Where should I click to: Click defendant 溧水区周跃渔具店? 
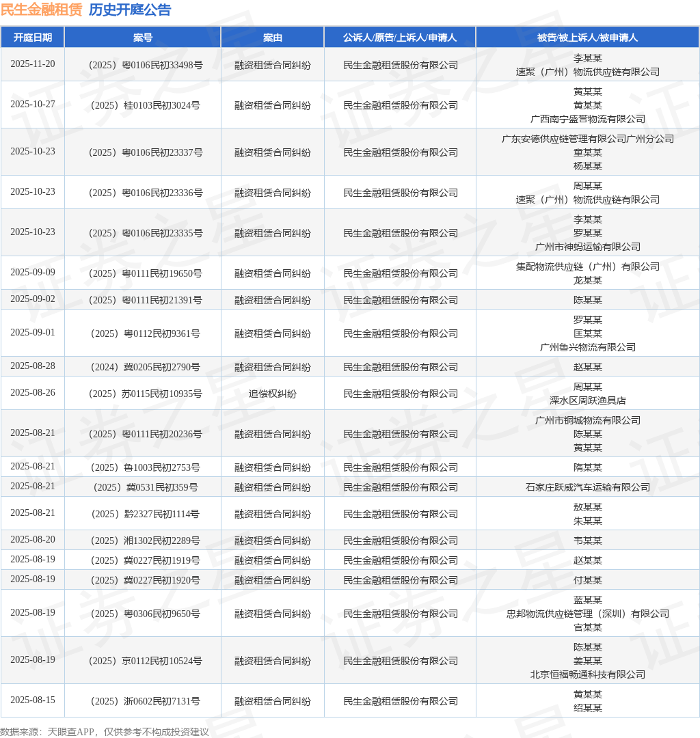pyautogui.click(x=587, y=400)
